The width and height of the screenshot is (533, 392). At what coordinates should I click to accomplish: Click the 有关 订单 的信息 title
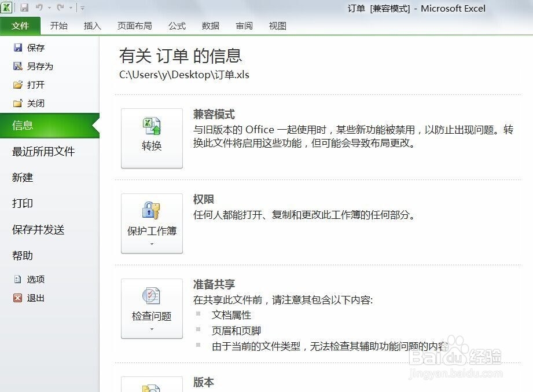tap(181, 56)
